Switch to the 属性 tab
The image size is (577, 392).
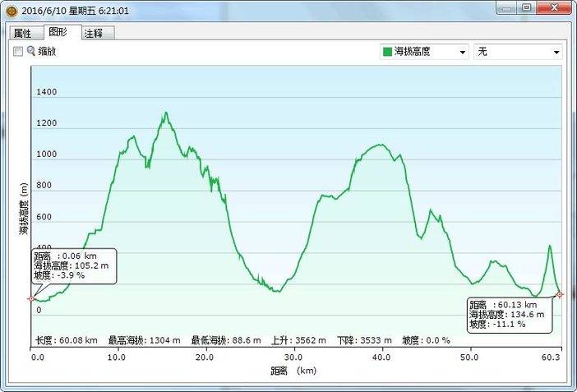pyautogui.click(x=22, y=33)
